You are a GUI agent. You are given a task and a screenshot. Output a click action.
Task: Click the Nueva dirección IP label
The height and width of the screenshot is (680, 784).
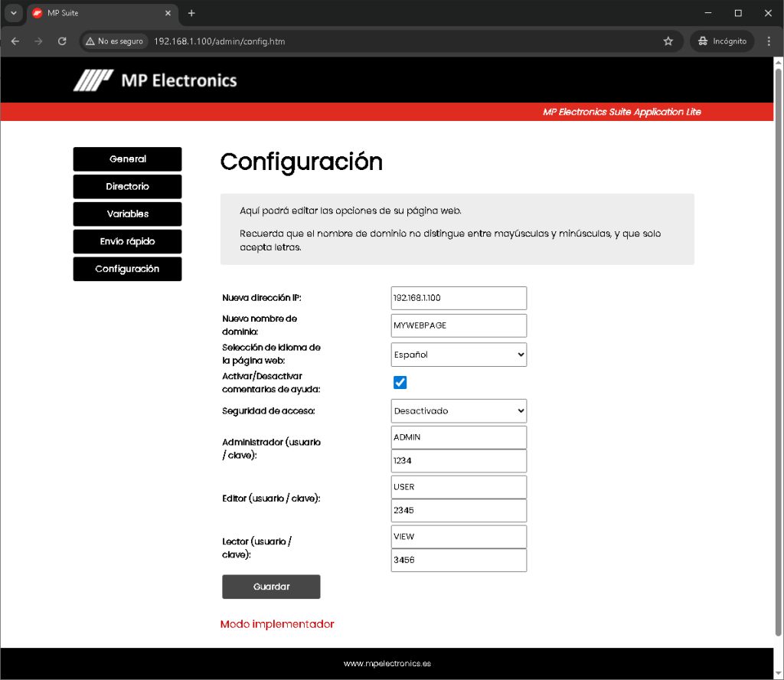[x=262, y=298]
